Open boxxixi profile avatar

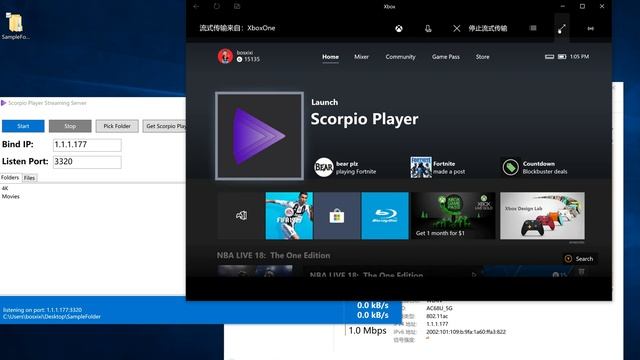(225, 56)
